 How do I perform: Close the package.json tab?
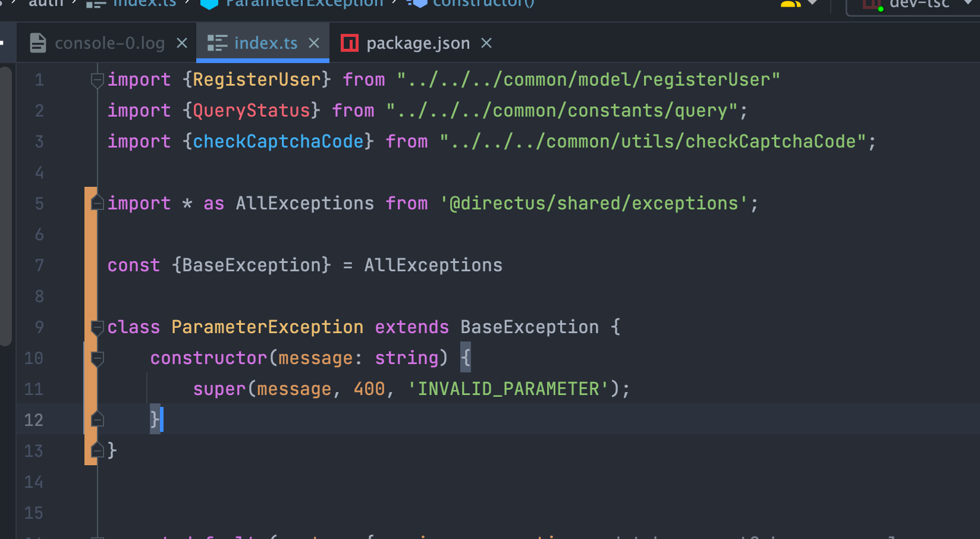(486, 43)
